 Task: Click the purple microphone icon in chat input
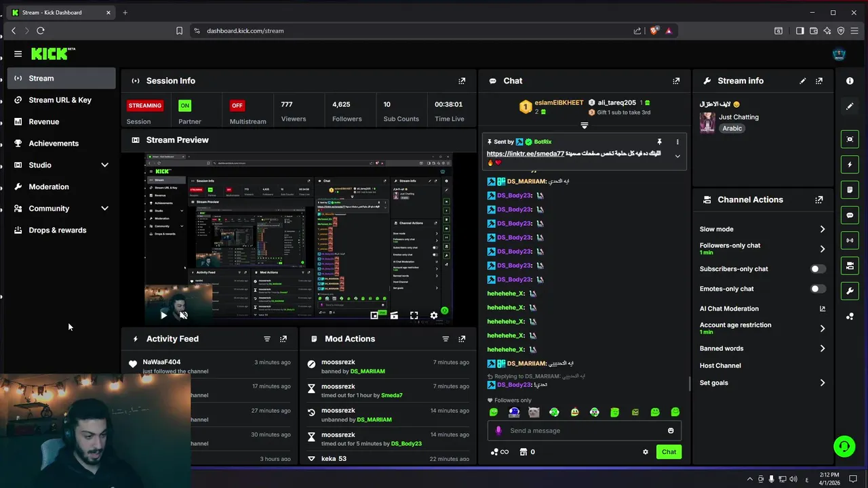[x=498, y=430]
